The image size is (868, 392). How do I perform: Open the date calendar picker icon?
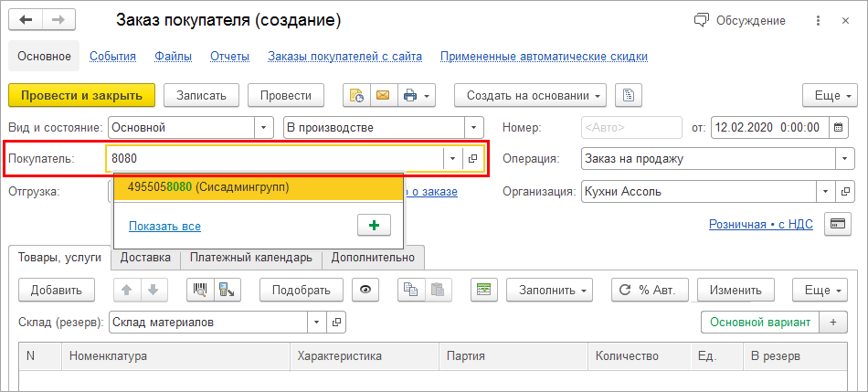839,128
